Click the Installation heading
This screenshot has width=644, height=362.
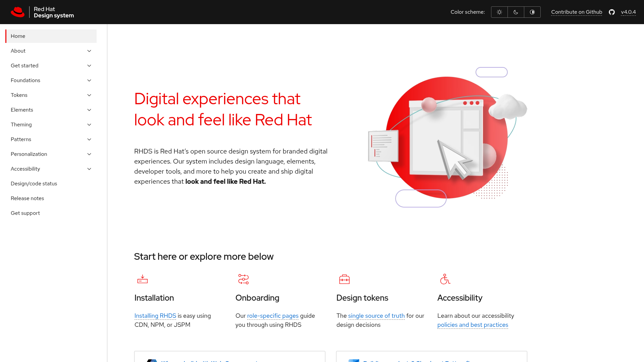154,298
